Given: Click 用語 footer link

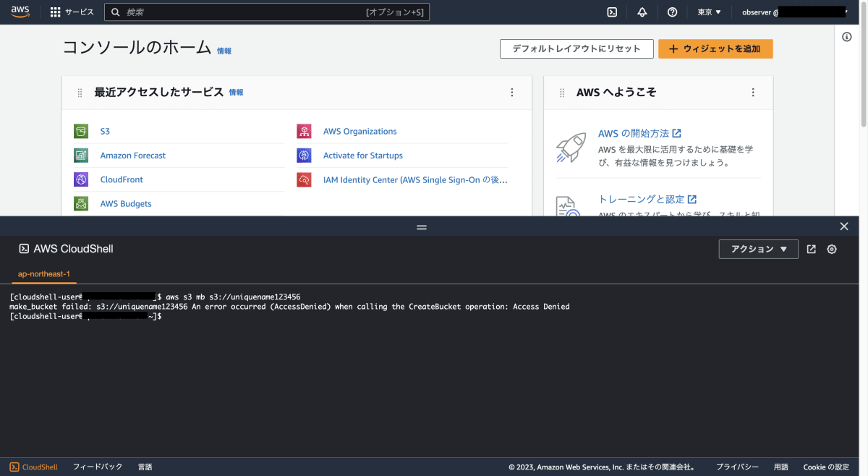Looking at the screenshot, I should [781, 467].
